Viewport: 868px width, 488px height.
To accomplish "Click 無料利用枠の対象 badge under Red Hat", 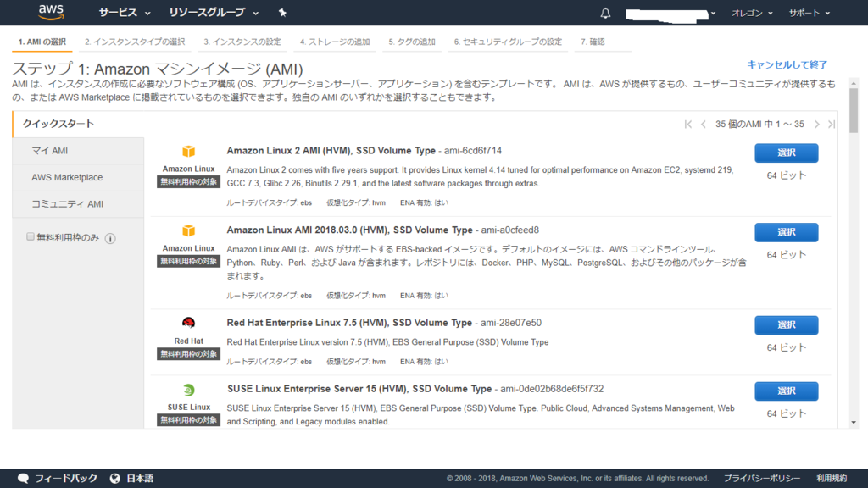I will point(189,354).
